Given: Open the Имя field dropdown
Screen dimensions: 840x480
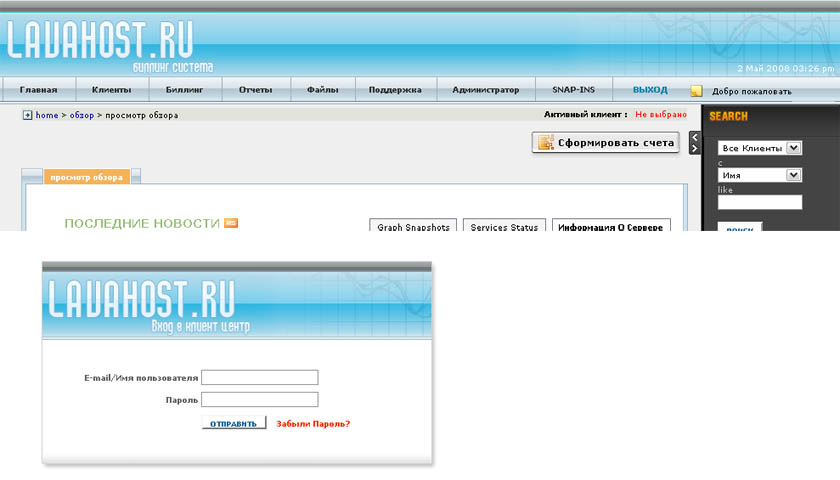Looking at the screenshot, I should click(x=760, y=175).
